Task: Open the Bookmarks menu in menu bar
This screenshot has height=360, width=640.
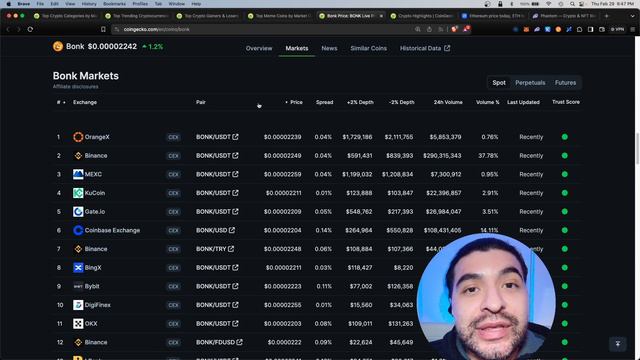Action: [x=114, y=4]
